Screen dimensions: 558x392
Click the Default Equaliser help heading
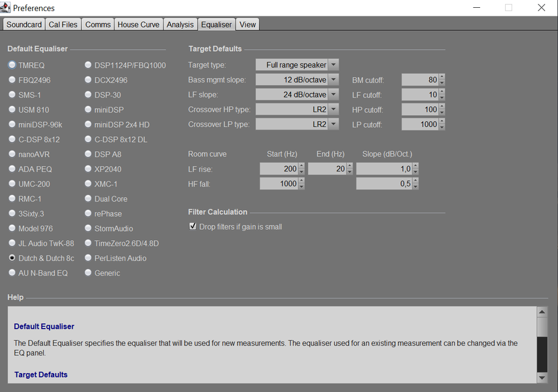pos(44,327)
